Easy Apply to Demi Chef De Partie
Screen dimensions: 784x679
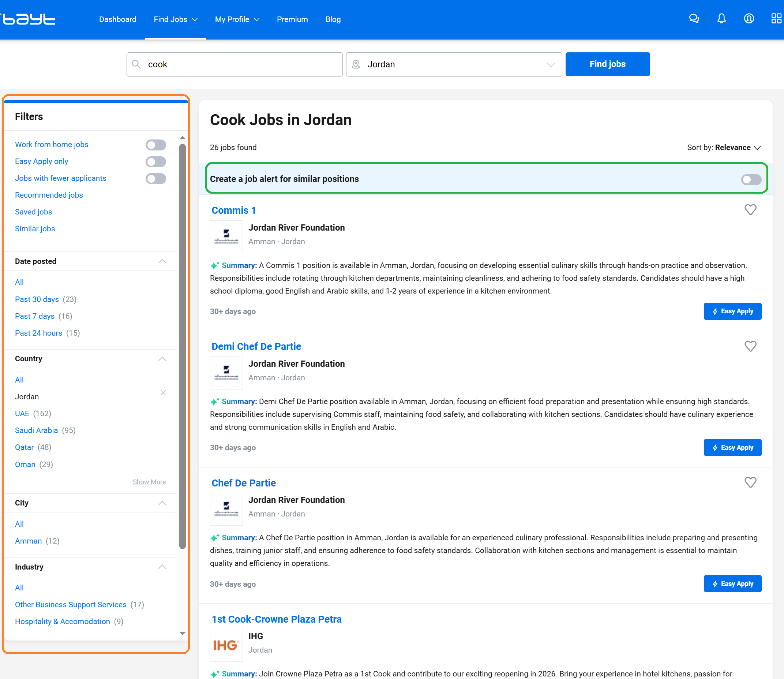coord(732,448)
